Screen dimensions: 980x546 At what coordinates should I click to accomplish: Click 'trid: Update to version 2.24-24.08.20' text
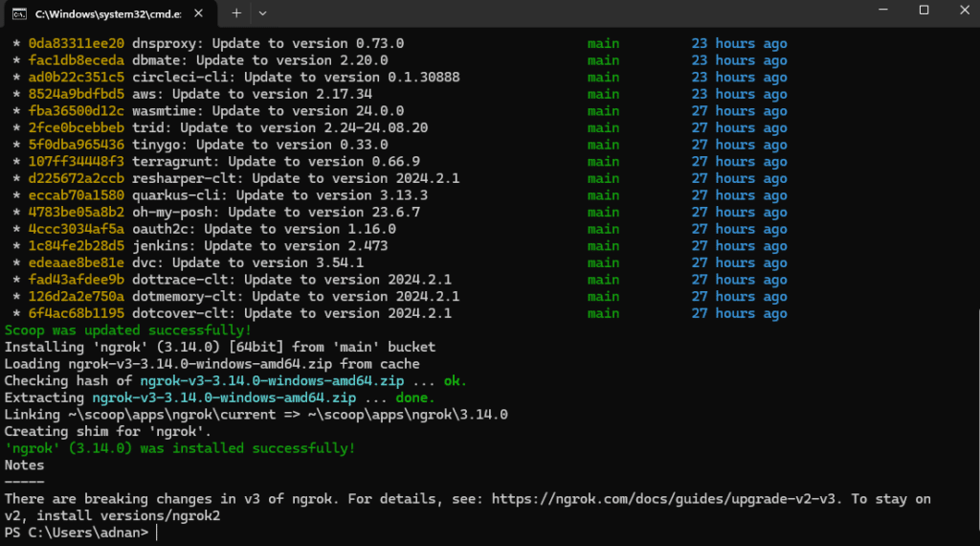coord(280,128)
